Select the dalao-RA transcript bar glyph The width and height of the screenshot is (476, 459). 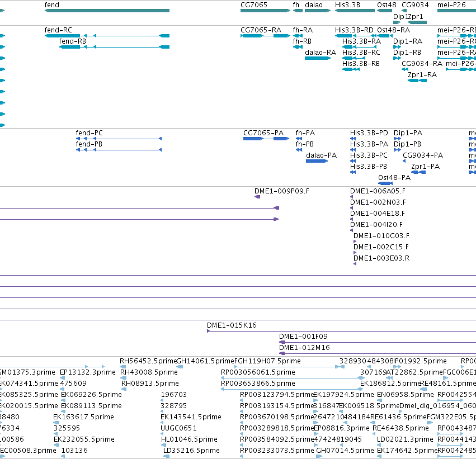318,58
